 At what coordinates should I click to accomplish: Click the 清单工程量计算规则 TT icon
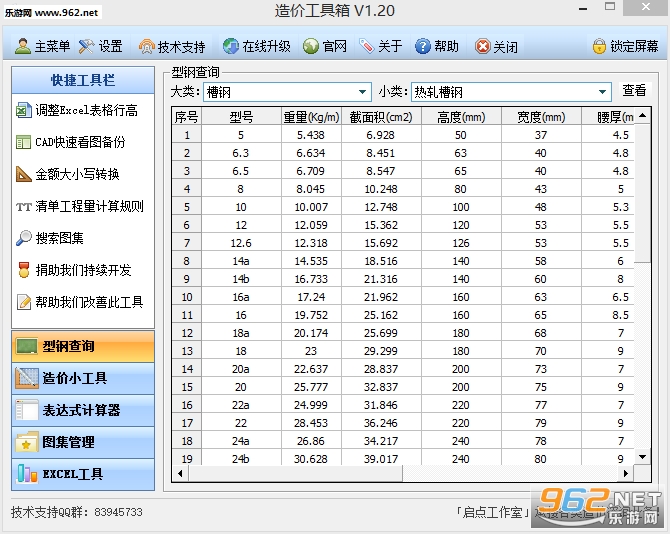click(x=24, y=207)
